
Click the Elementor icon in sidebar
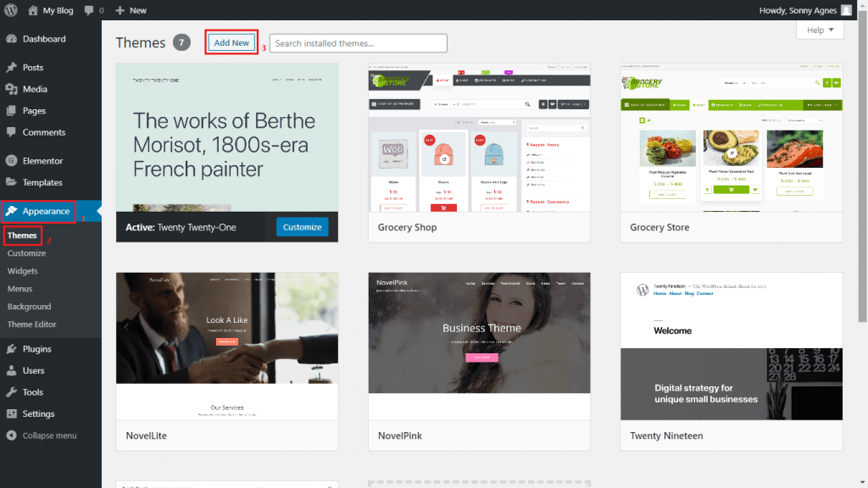click(x=11, y=161)
